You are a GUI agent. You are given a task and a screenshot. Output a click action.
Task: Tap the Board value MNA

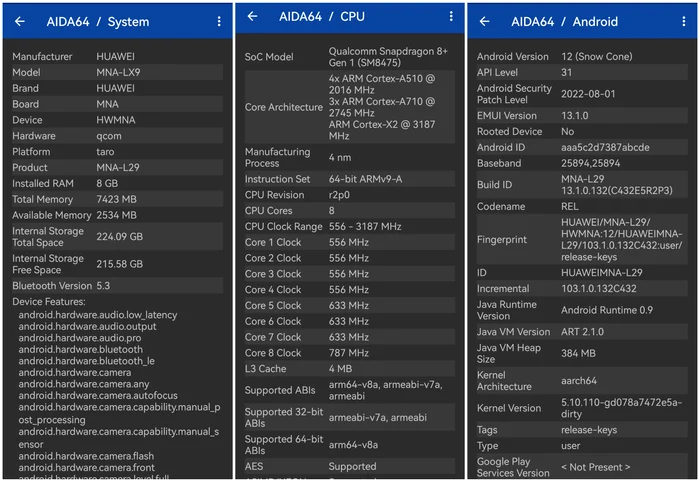[108, 104]
